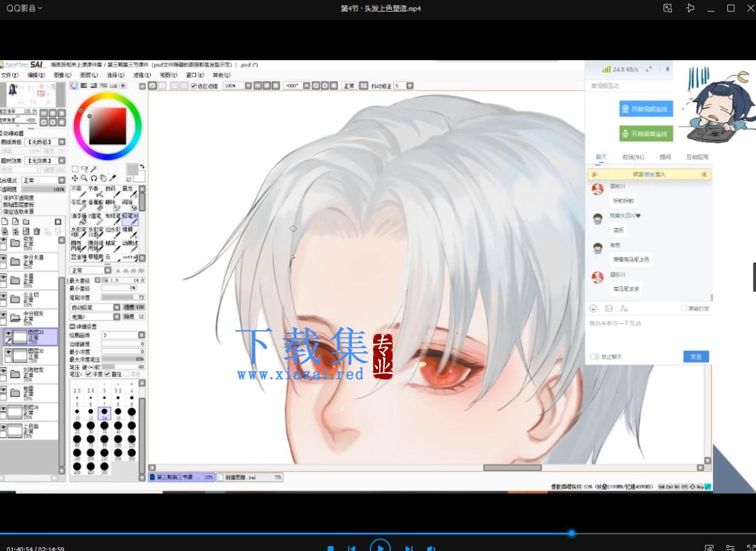Image resolution: width=756 pixels, height=551 pixels.
Task: Undo with the canvas toolbar arrow
Action: click(153, 86)
